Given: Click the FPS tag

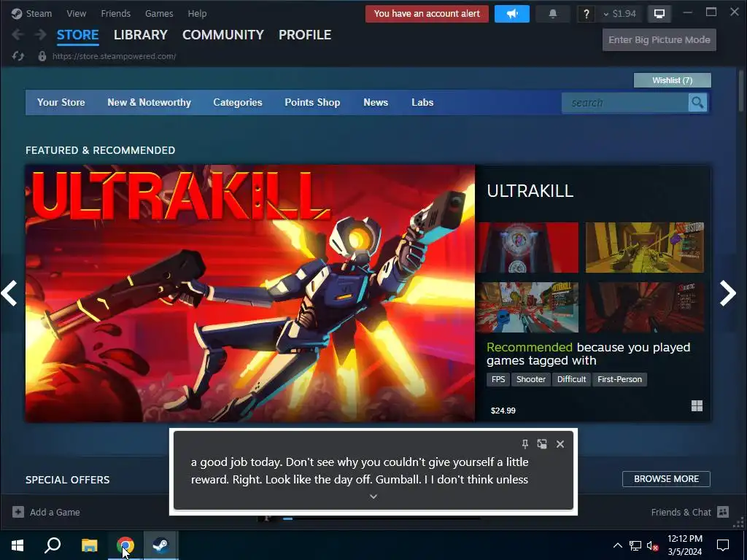Looking at the screenshot, I should pos(498,379).
